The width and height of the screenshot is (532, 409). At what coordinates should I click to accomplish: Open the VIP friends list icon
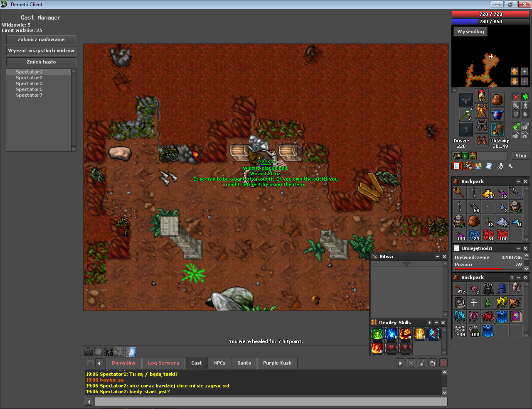pos(478,166)
